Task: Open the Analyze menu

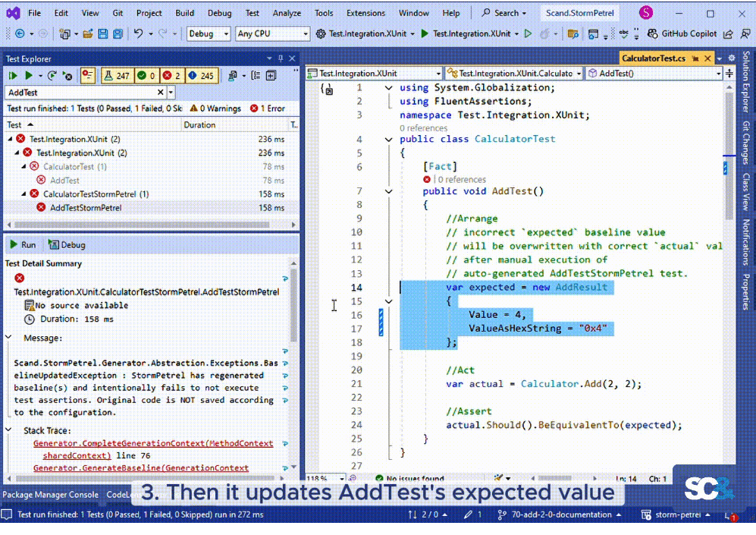Action: [287, 13]
